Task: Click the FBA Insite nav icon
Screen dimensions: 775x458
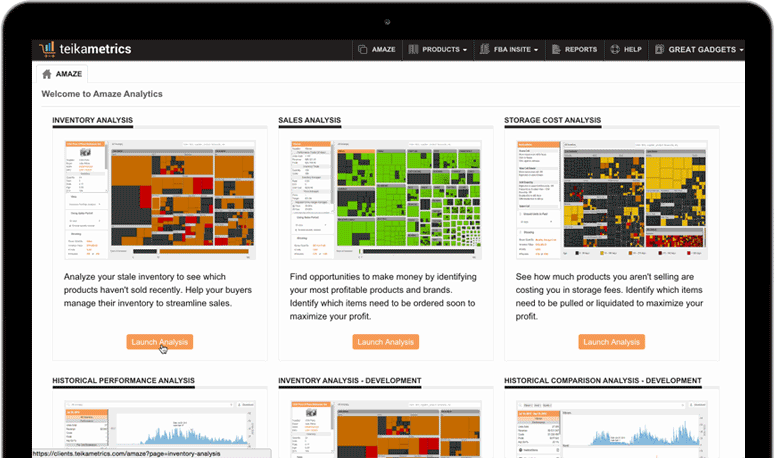Action: tap(484, 49)
